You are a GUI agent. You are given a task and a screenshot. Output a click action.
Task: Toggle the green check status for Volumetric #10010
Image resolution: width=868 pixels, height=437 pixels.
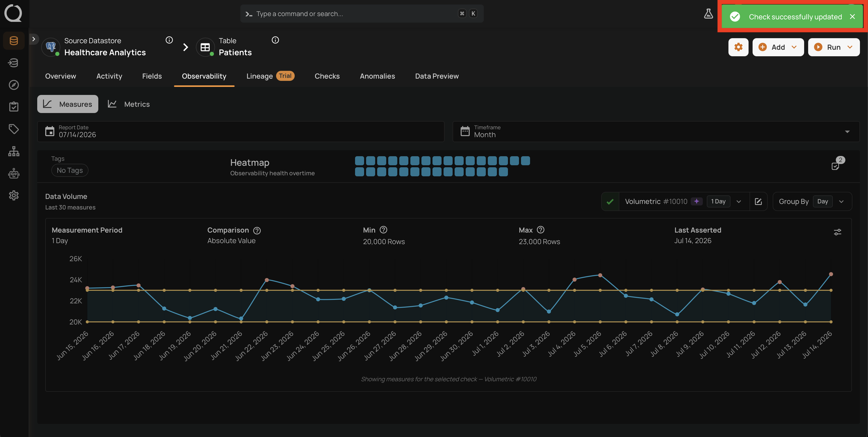[x=610, y=201]
